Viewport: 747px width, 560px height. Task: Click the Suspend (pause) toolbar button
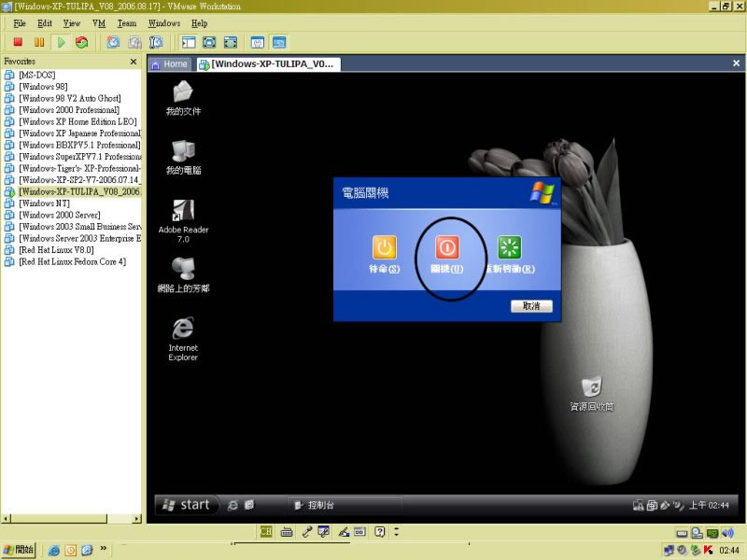(39, 42)
